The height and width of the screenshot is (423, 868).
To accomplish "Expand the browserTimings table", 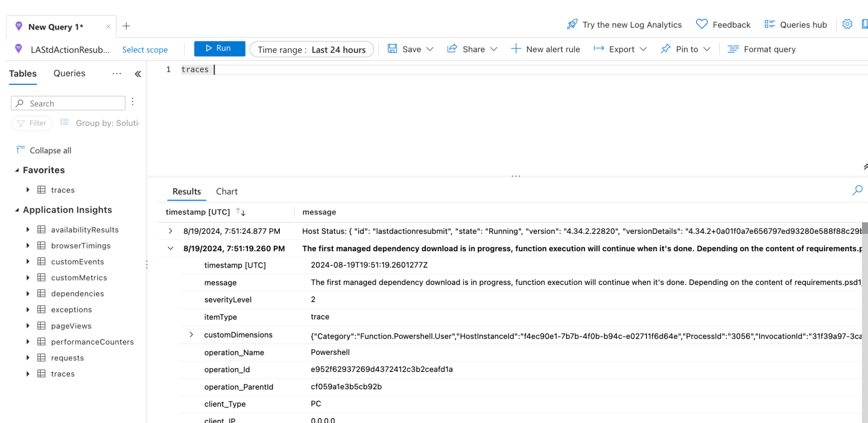I will tap(28, 246).
